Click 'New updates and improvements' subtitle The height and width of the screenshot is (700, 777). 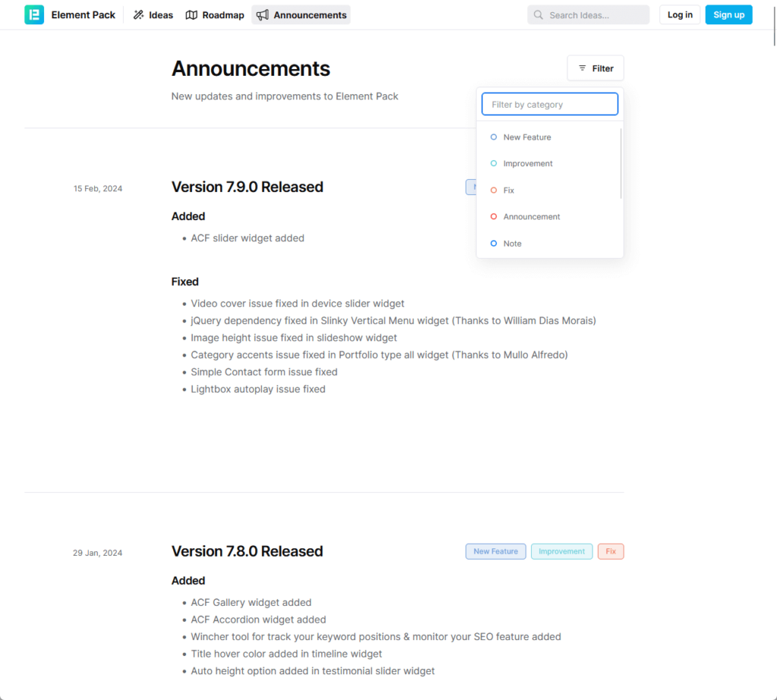[285, 96]
